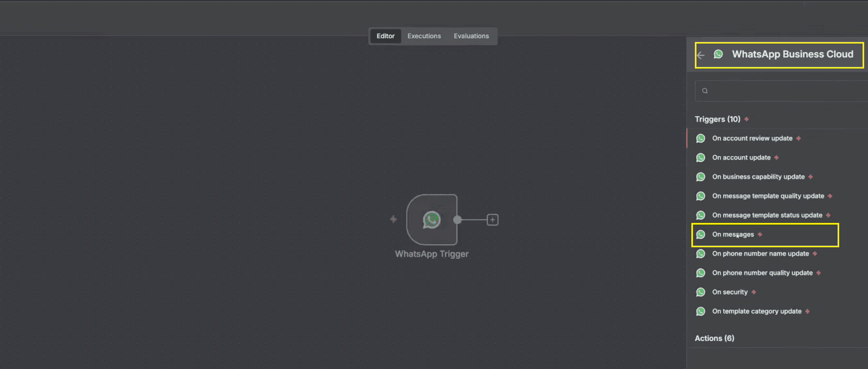Click the search magnifier icon
The image size is (868, 369).
point(704,91)
